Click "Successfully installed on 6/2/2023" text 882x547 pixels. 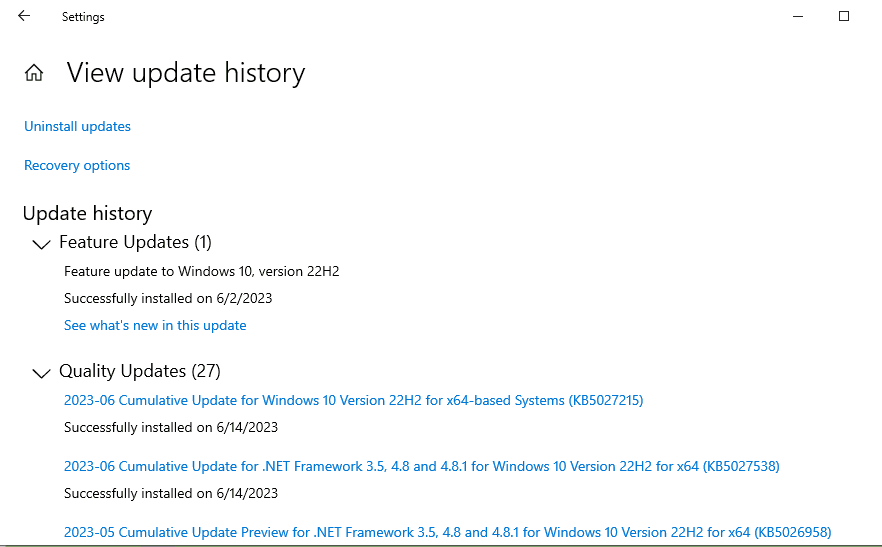point(168,298)
